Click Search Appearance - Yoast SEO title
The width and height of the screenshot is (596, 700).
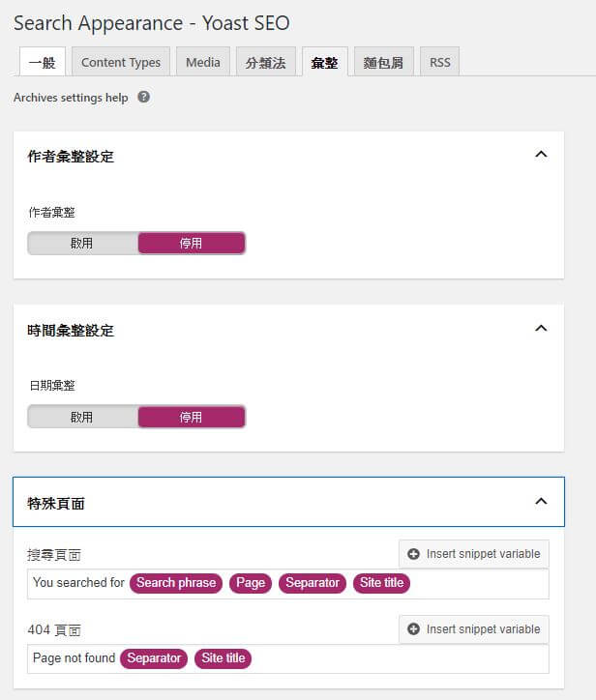pos(152,23)
